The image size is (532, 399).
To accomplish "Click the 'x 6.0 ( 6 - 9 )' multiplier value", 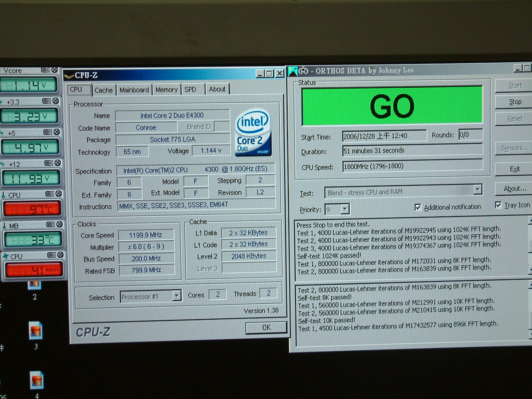I will [x=146, y=247].
